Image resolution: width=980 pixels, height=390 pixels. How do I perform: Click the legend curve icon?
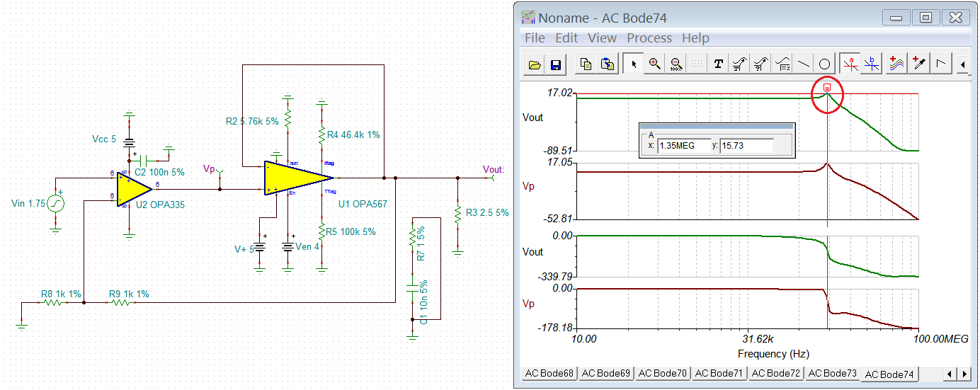(x=782, y=64)
